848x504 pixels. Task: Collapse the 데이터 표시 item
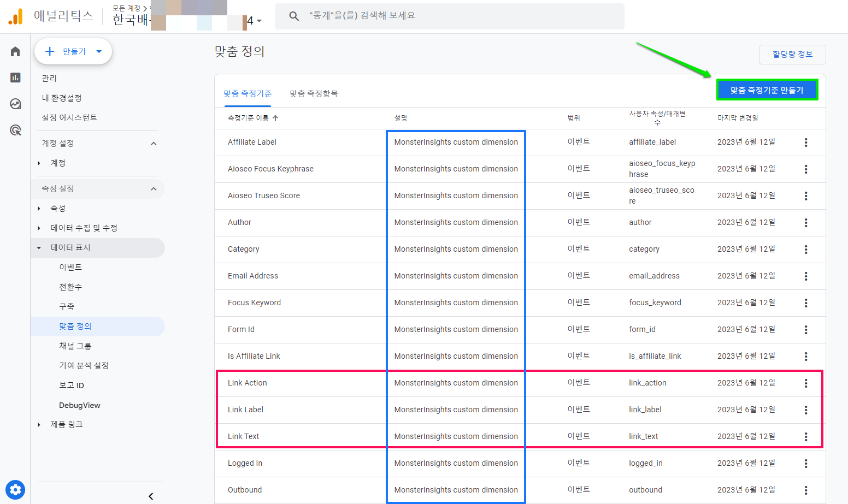tap(39, 248)
